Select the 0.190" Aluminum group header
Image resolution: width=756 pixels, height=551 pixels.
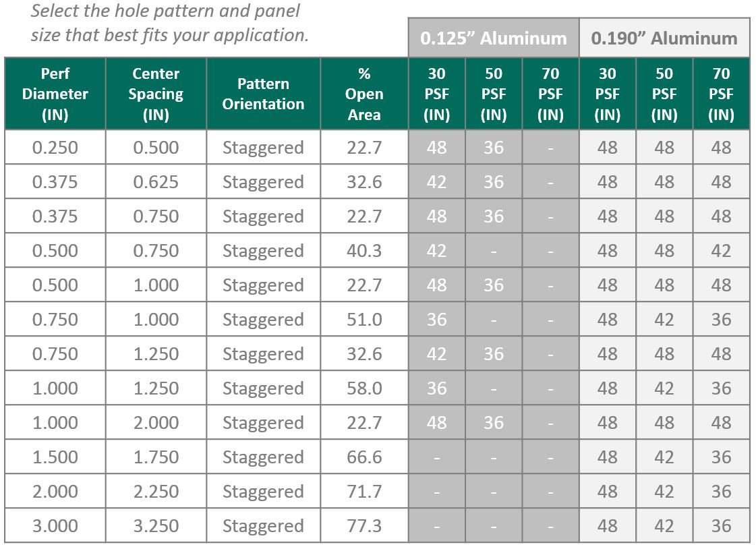pos(664,38)
